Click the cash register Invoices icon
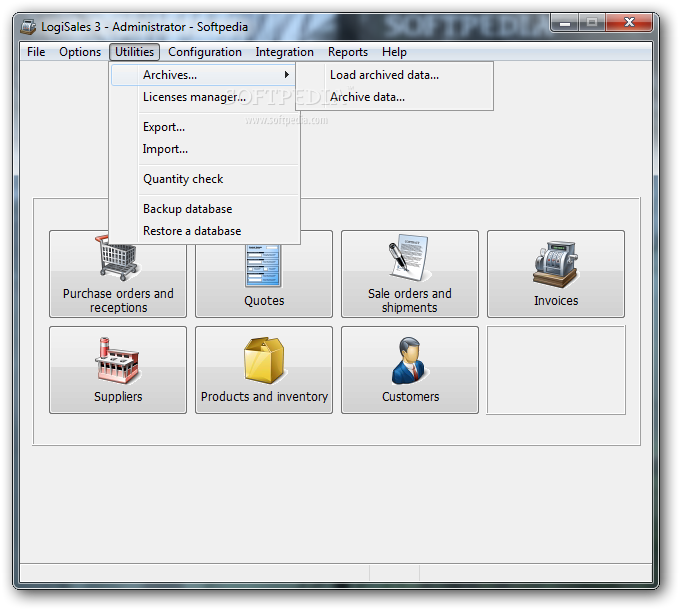 point(556,264)
